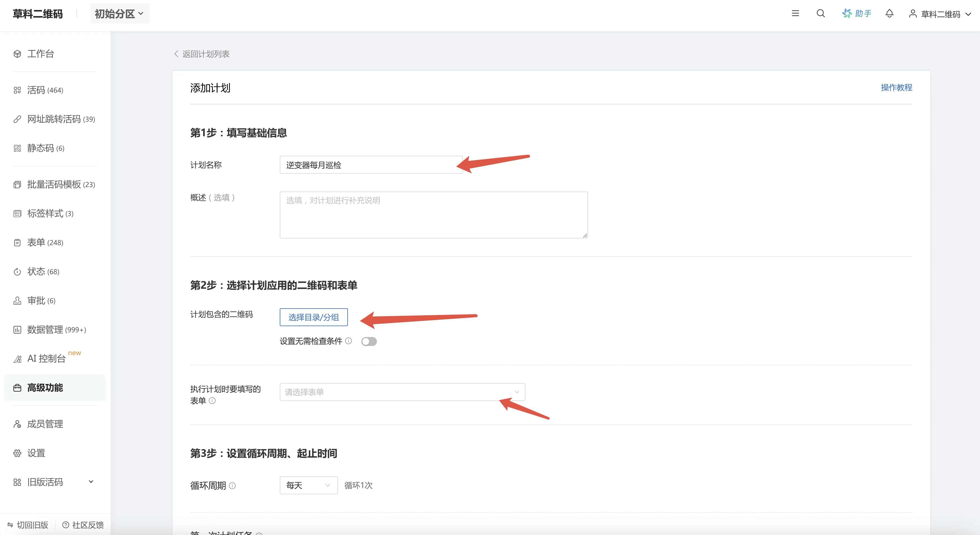Screen dimensions: 980x535
Task: Open the 初始分区 partition dropdown
Action: pyautogui.click(x=119, y=14)
